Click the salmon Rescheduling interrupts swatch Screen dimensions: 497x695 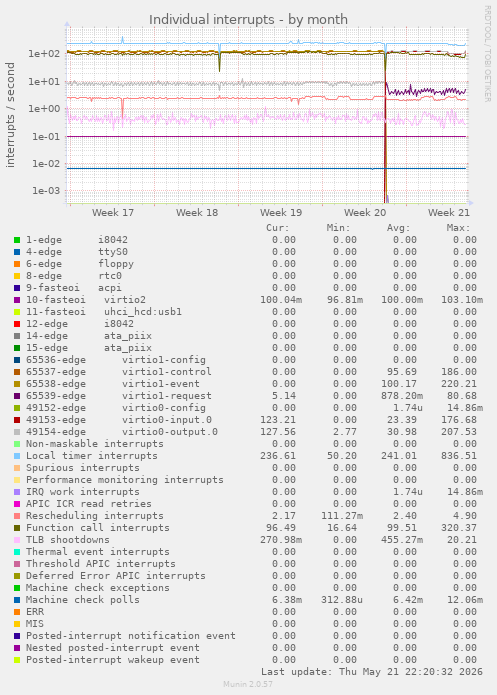[17, 515]
